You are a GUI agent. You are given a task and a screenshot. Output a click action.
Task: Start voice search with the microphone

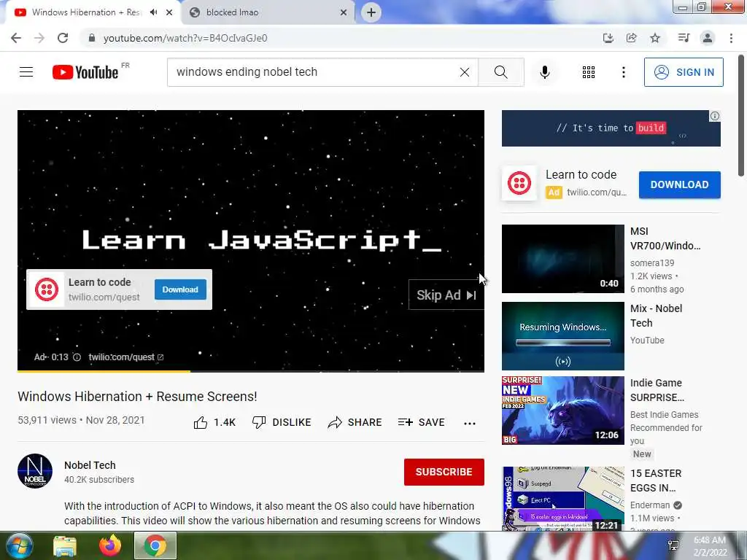click(x=545, y=72)
